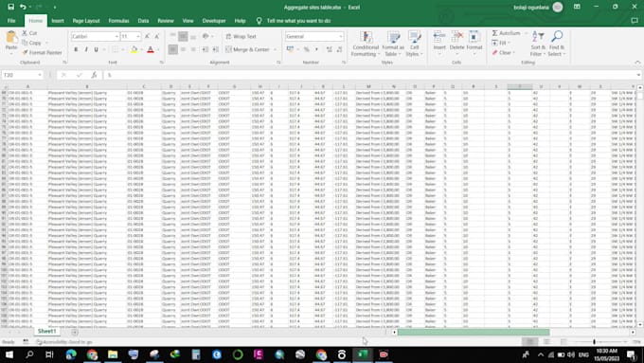The width and height of the screenshot is (644, 363).
Task: Toggle bold formatting
Action: pyautogui.click(x=76, y=49)
